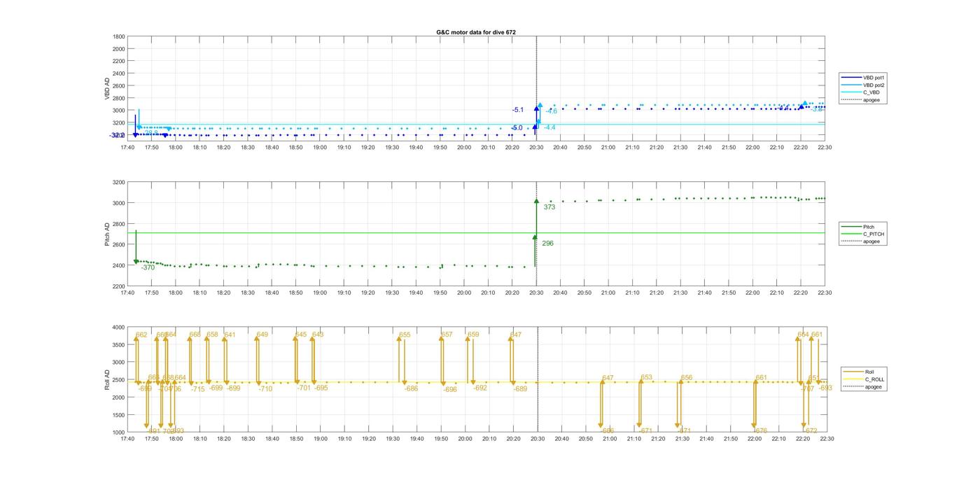Click the pitch value label '373'

[x=549, y=207]
